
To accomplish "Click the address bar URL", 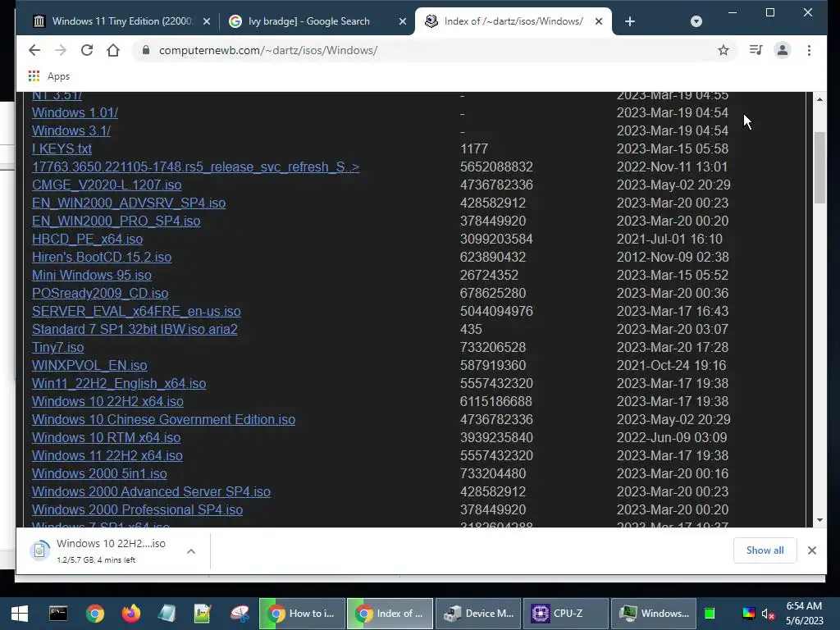I will [268, 50].
